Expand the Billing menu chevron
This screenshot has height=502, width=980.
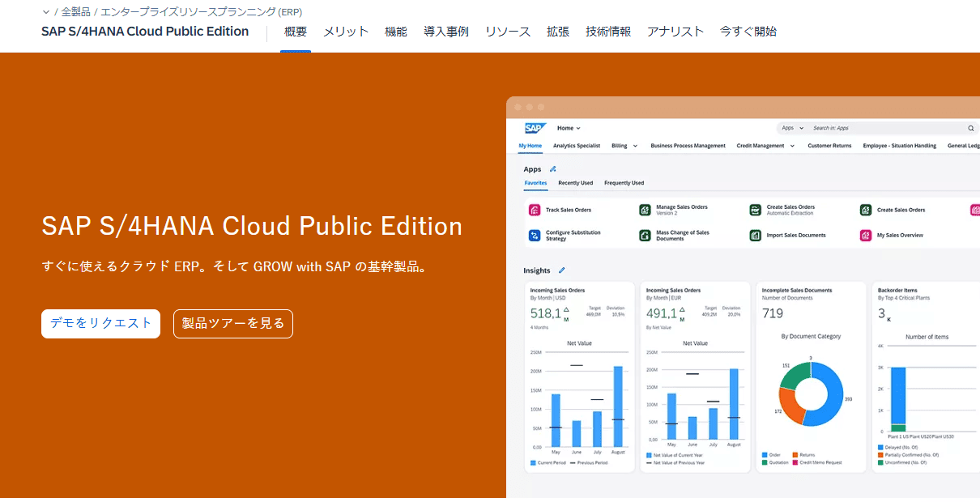click(635, 146)
